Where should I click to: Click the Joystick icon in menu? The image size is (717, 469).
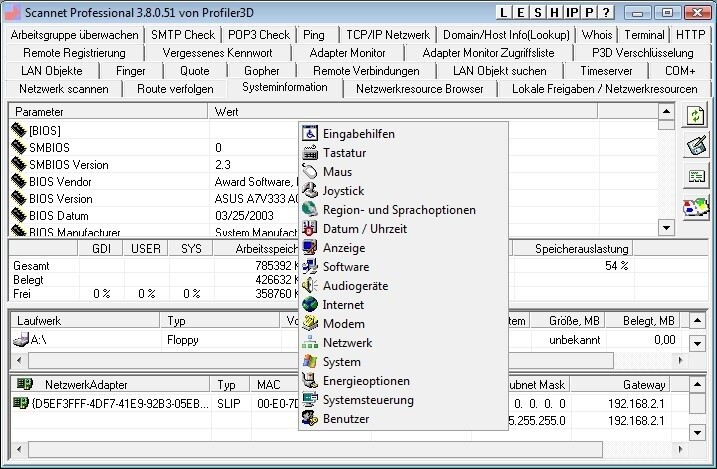pyautogui.click(x=310, y=191)
